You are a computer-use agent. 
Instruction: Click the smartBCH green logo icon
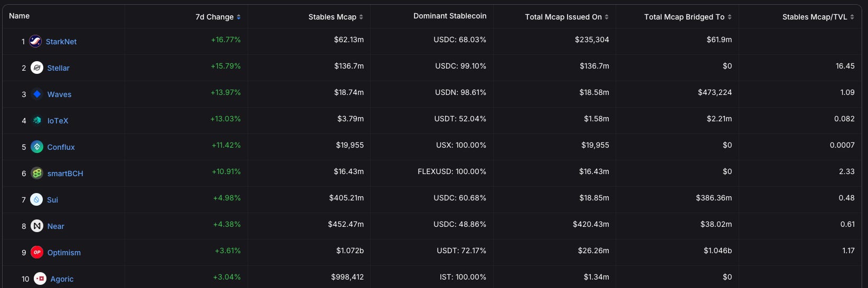coord(37,173)
